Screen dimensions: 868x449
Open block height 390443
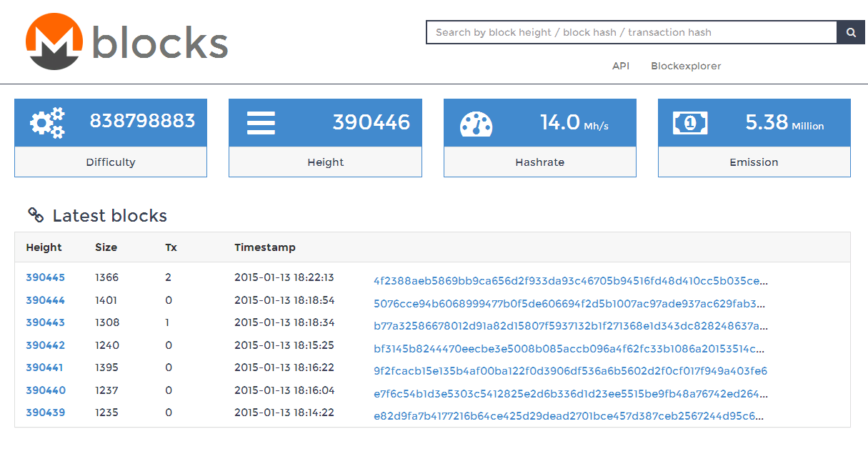pos(46,322)
